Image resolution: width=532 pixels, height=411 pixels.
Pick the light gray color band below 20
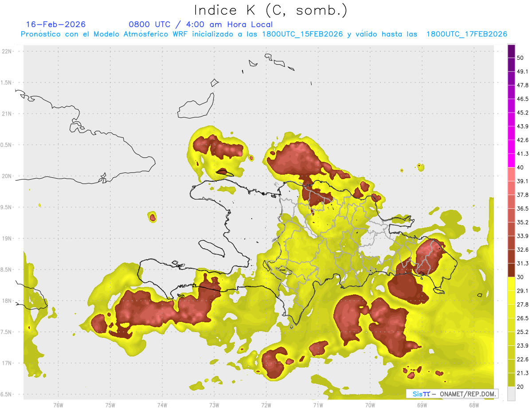[x=511, y=394]
